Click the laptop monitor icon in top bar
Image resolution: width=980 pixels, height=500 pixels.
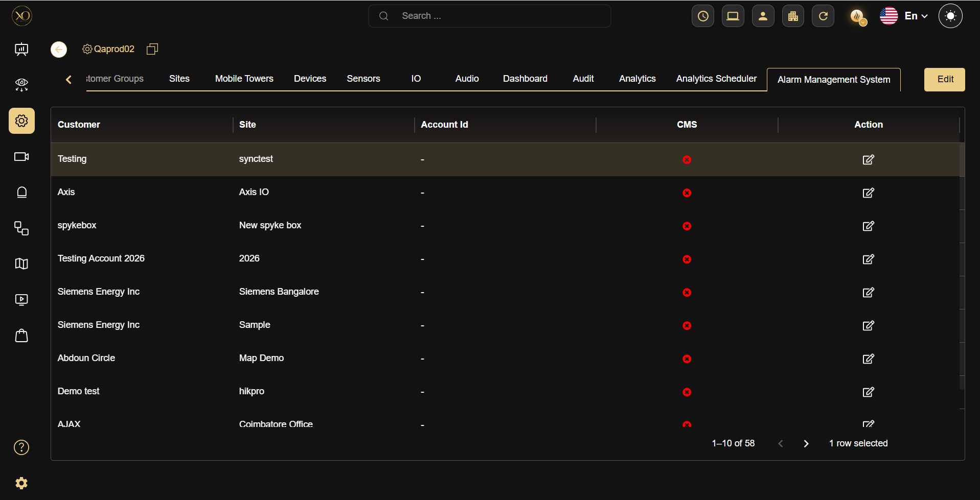tap(733, 16)
